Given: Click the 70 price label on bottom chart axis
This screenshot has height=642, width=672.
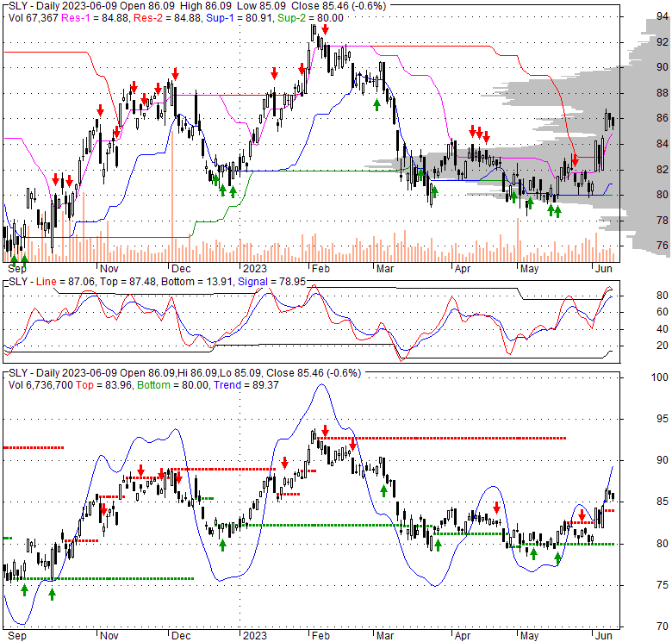Looking at the screenshot, I should coord(663,626).
